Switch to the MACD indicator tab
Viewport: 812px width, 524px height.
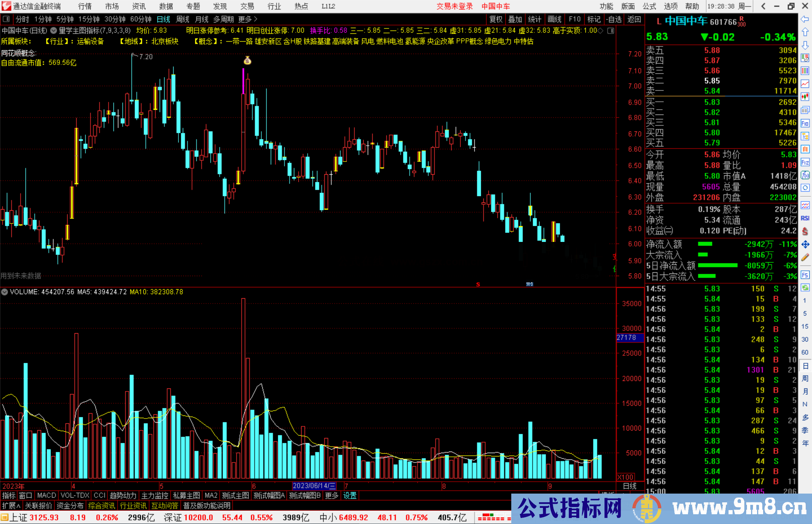(x=46, y=495)
